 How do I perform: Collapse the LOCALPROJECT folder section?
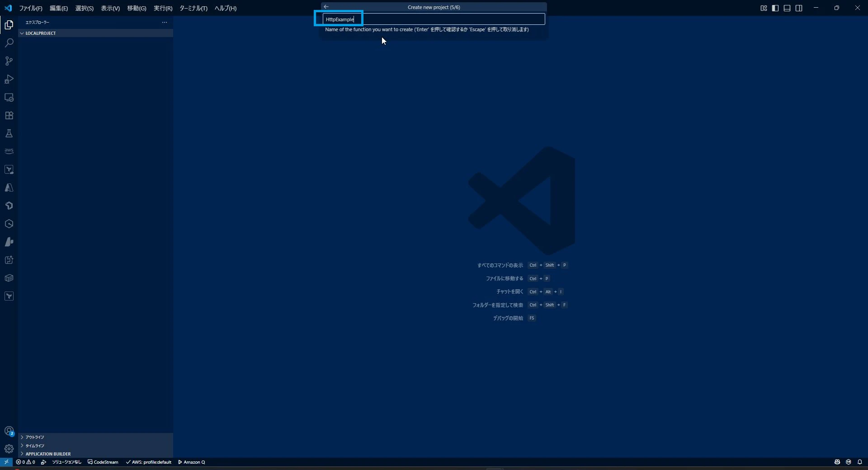pos(95,33)
